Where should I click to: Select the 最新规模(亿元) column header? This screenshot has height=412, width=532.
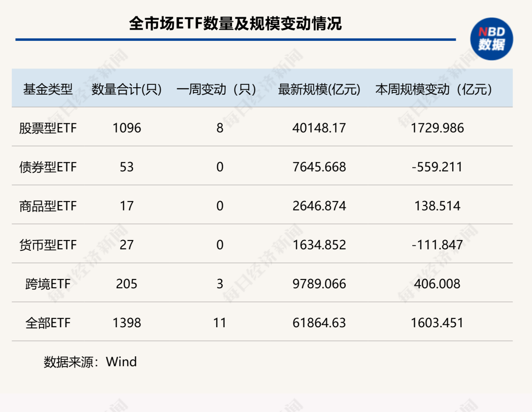[319, 89]
